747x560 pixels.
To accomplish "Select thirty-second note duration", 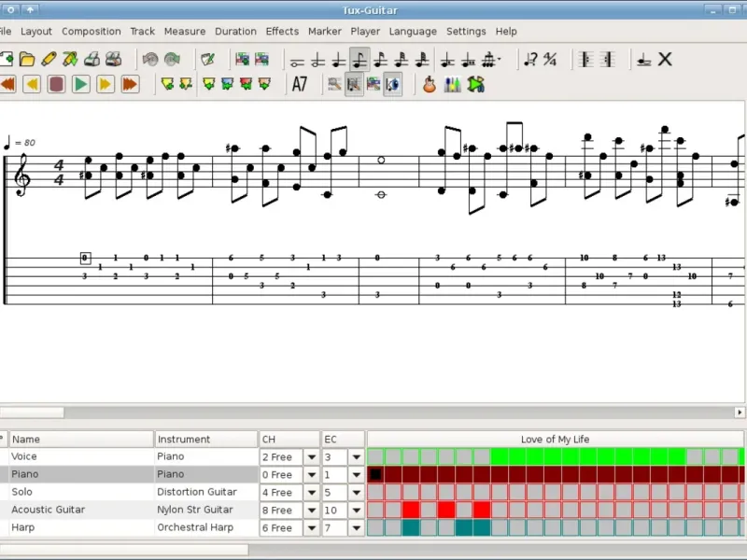I will click(x=402, y=61).
